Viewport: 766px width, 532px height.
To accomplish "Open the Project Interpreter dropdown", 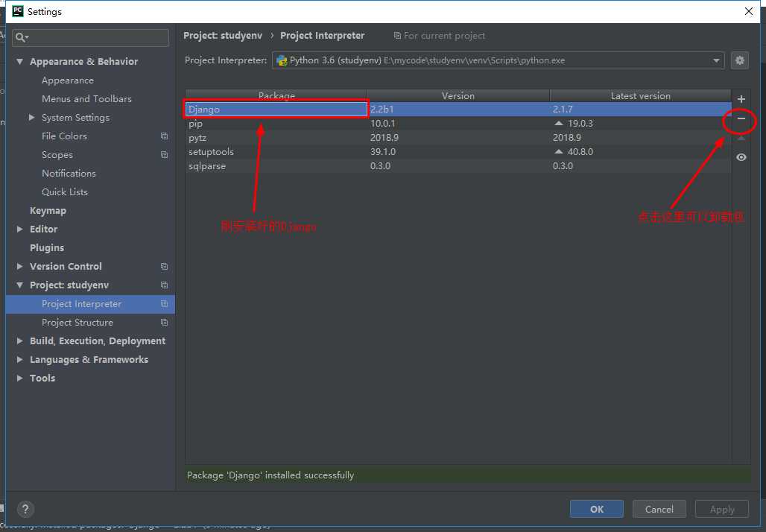I will 498,60.
